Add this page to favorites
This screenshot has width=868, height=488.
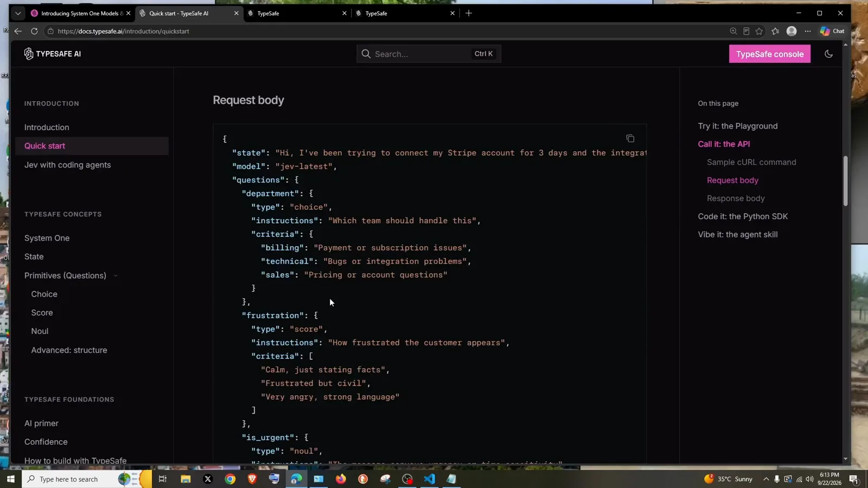click(759, 31)
